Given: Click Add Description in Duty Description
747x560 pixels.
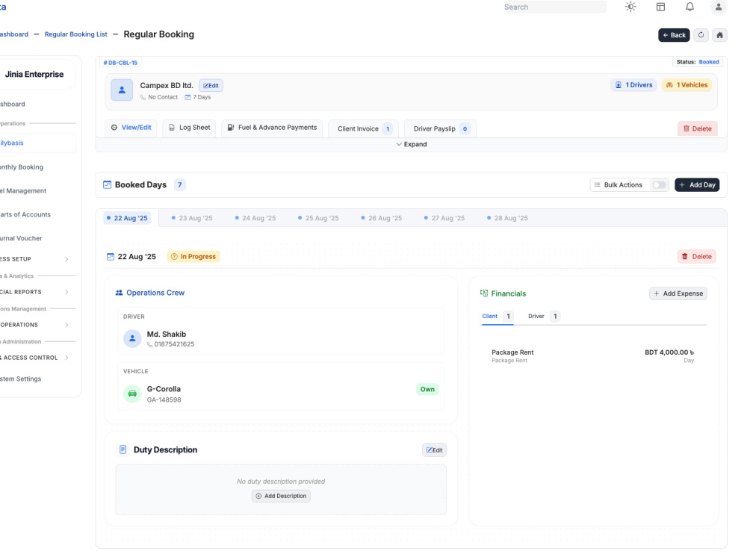Looking at the screenshot, I should coord(281,496).
